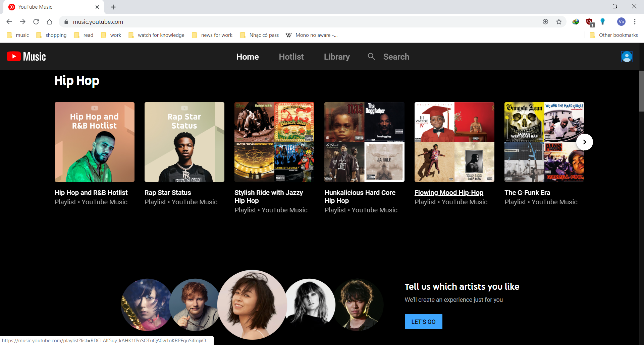Expand Other bookmarks folder
The height and width of the screenshot is (345, 644).
[x=613, y=35]
